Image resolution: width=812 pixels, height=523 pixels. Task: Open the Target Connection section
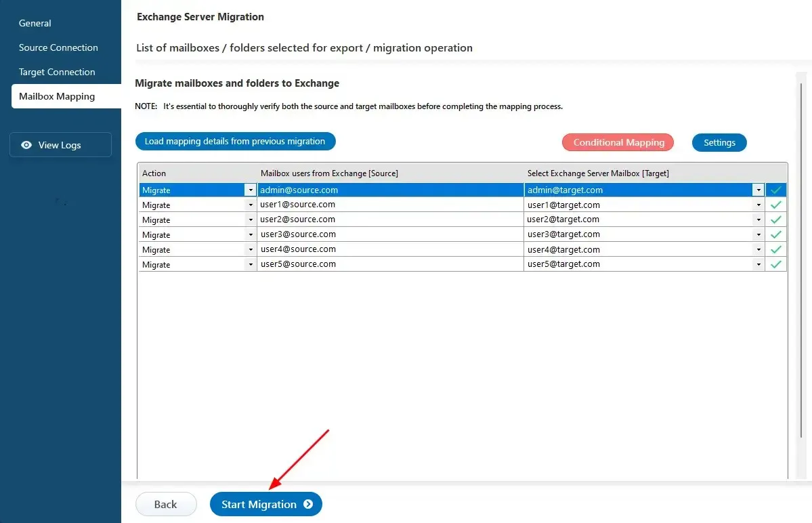pos(57,72)
